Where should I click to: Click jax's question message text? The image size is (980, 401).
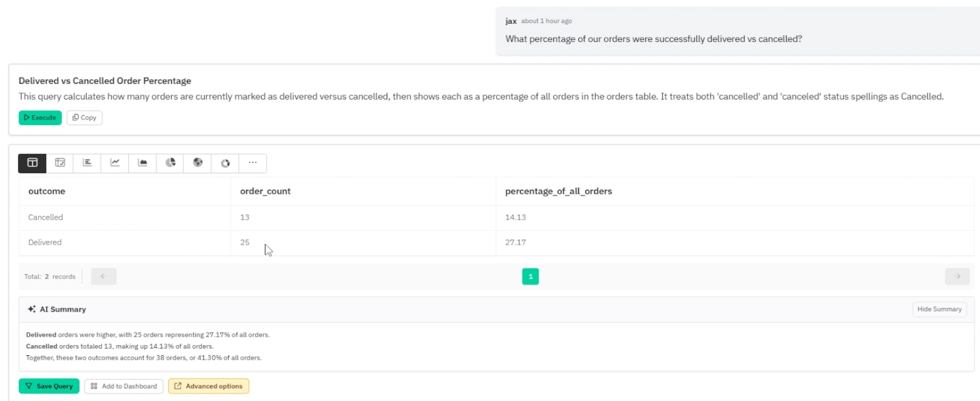[653, 39]
